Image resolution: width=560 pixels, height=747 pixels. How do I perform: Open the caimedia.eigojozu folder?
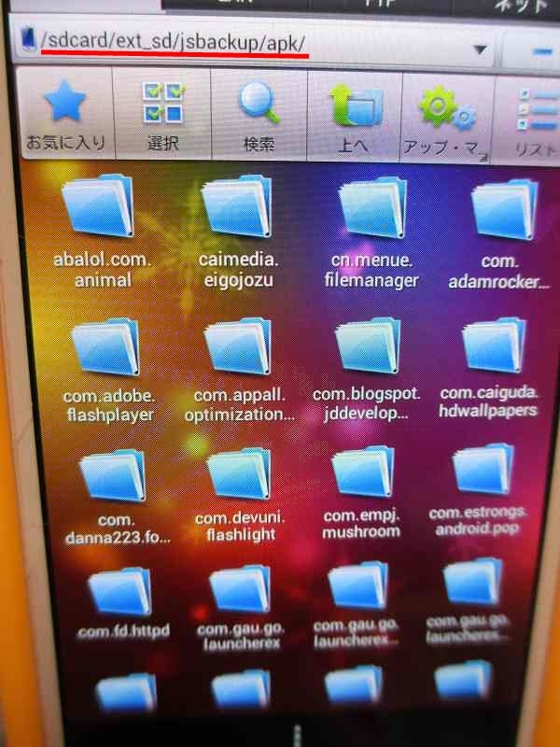tap(237, 204)
